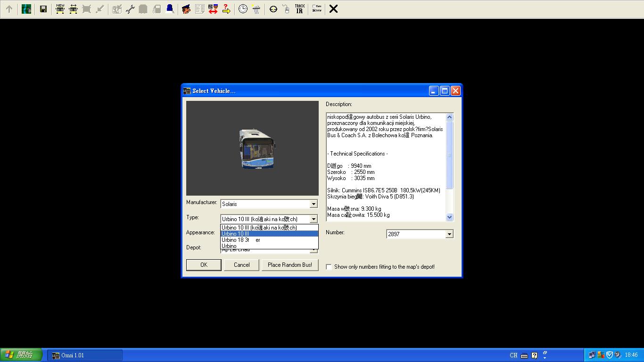The width and height of the screenshot is (644, 362).
Task: Click the Cancel button
Action: (242, 265)
